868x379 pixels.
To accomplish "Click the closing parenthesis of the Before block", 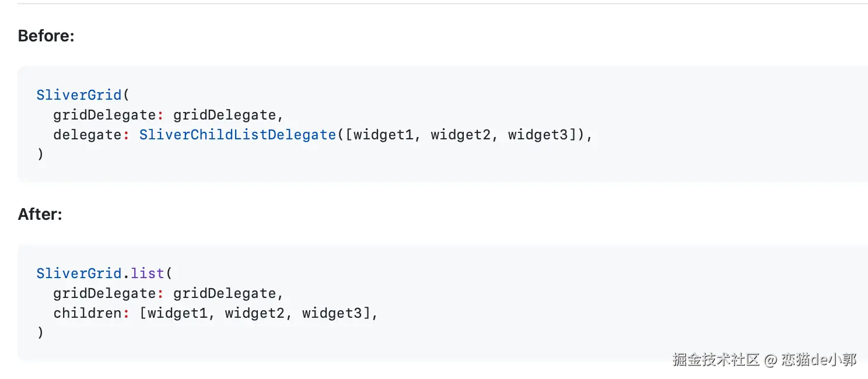I will click(40, 155).
